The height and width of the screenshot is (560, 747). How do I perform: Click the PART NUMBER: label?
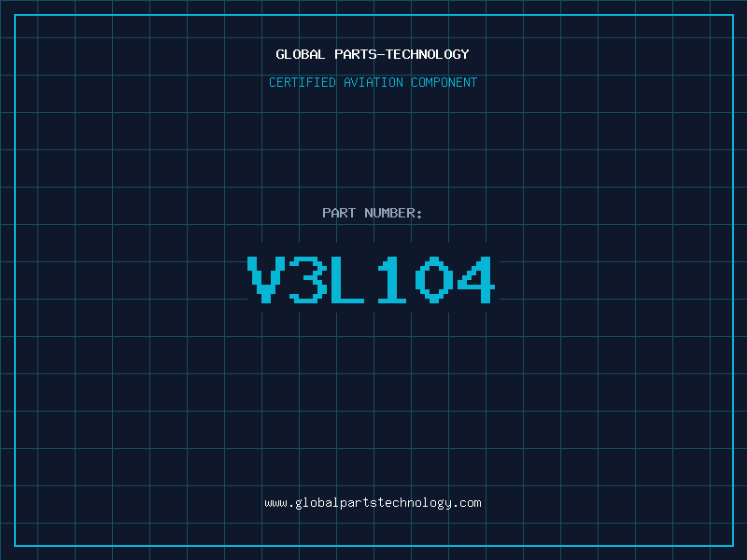373,213
